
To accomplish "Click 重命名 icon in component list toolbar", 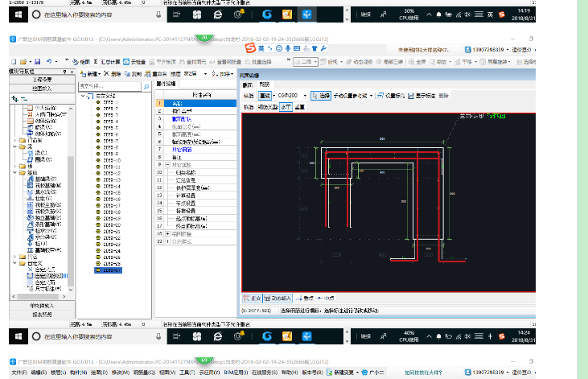I will (x=155, y=73).
